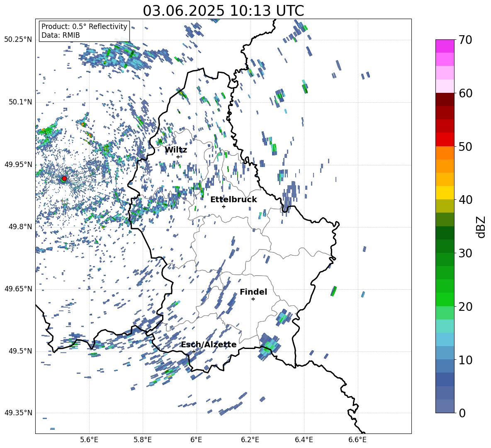Click the 0 tick on colorbar
Image resolution: width=491 pixels, height=448 pixels.
coord(462,413)
